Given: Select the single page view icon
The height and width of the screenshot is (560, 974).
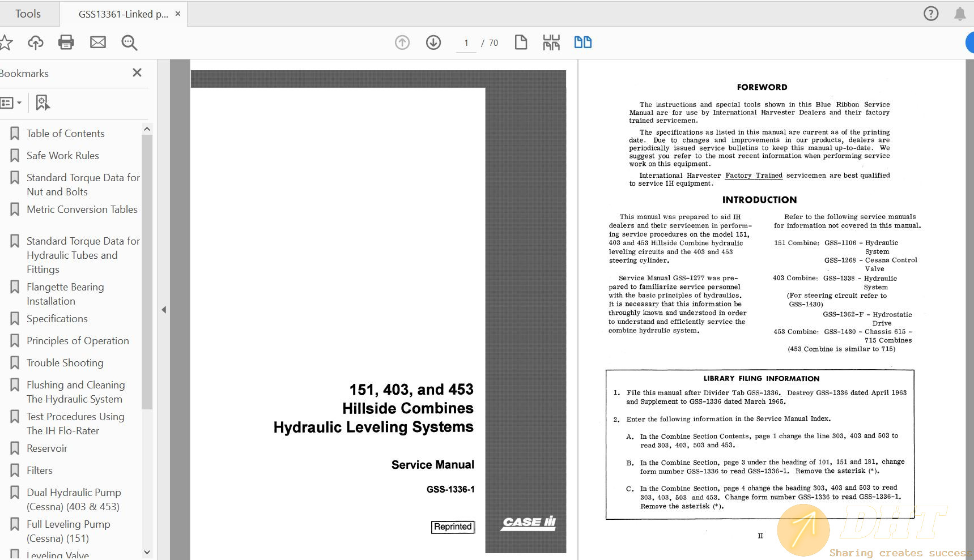Looking at the screenshot, I should pyautogui.click(x=521, y=42).
